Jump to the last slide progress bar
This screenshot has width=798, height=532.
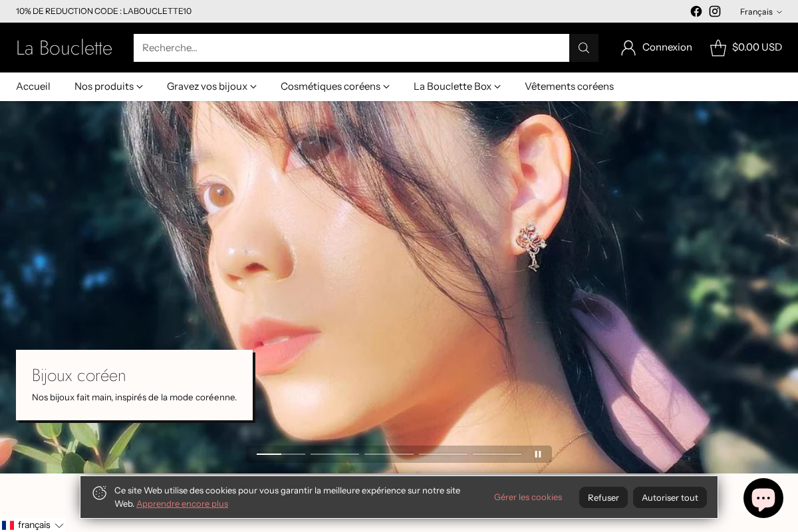pos(497,454)
